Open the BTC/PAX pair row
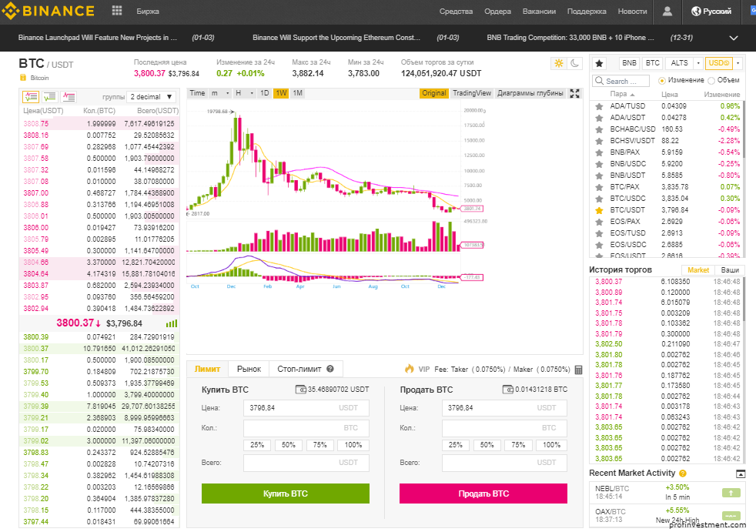The height and width of the screenshot is (532, 756). coord(667,187)
